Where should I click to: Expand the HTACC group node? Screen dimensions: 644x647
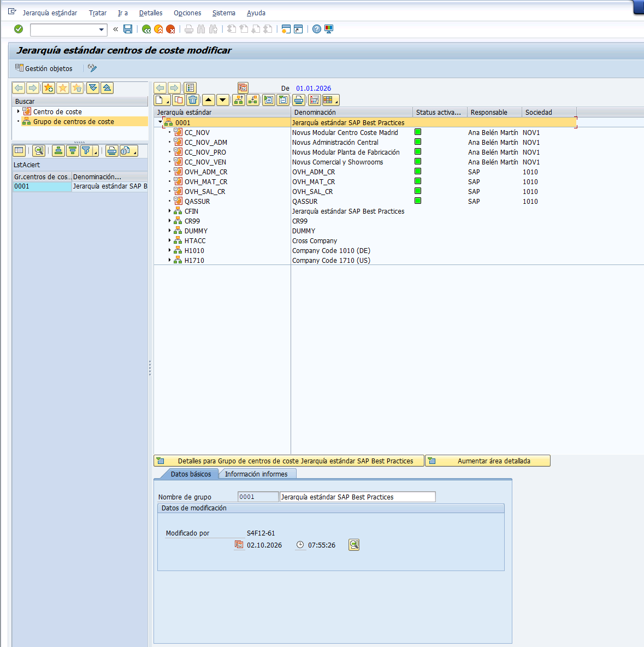[169, 240]
